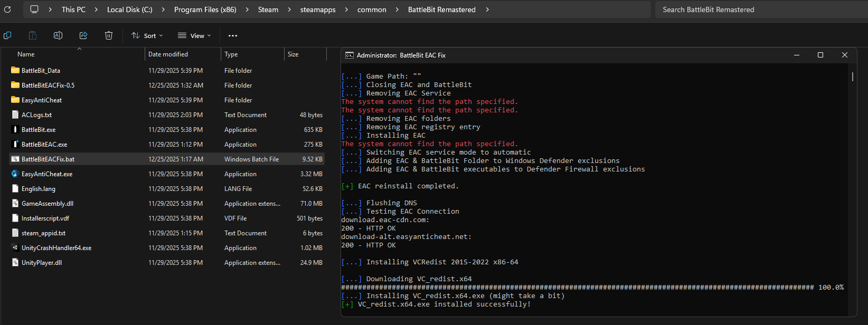Expand chevron after BattleBit Remastered breadcrumb
The image size is (868, 325).
click(487, 9)
